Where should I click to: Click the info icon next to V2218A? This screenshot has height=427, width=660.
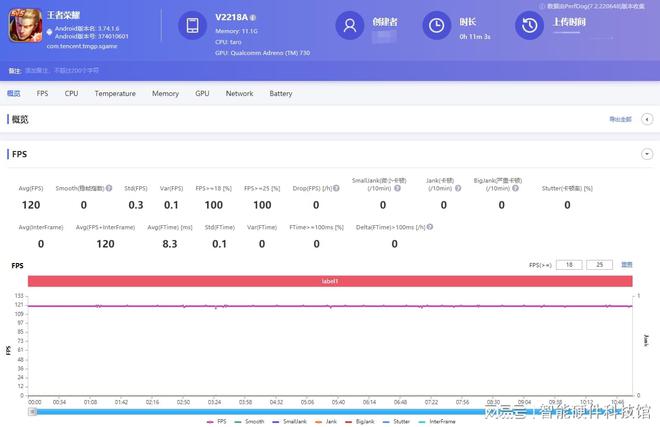[253, 18]
